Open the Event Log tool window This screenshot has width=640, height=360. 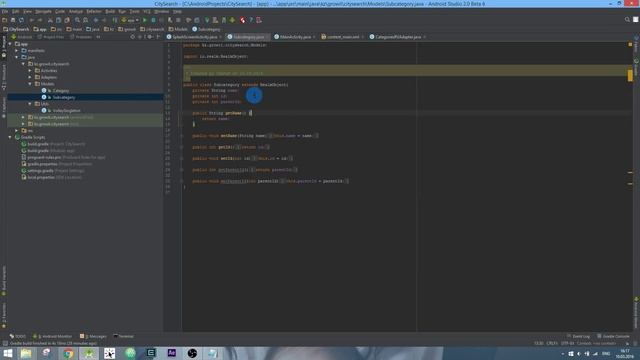click(578, 336)
